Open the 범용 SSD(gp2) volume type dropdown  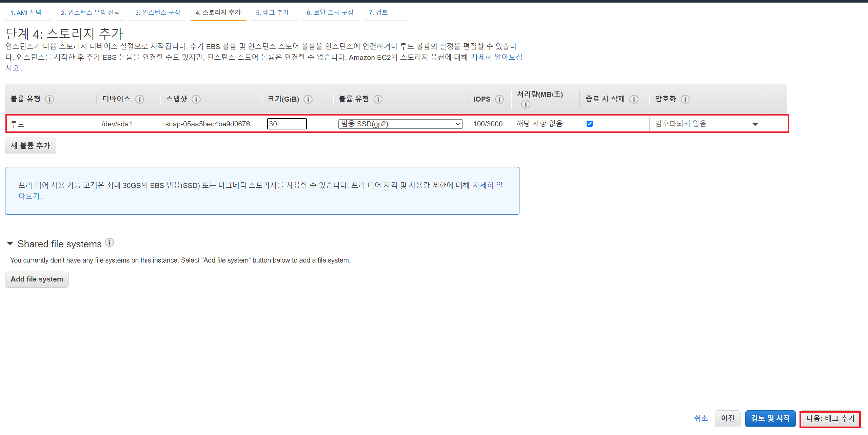click(400, 124)
